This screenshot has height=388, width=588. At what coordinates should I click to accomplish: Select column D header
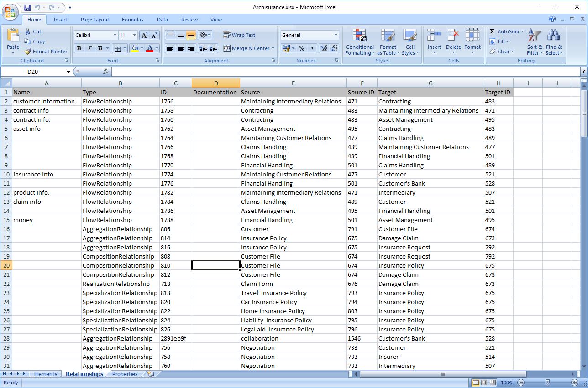pos(216,83)
